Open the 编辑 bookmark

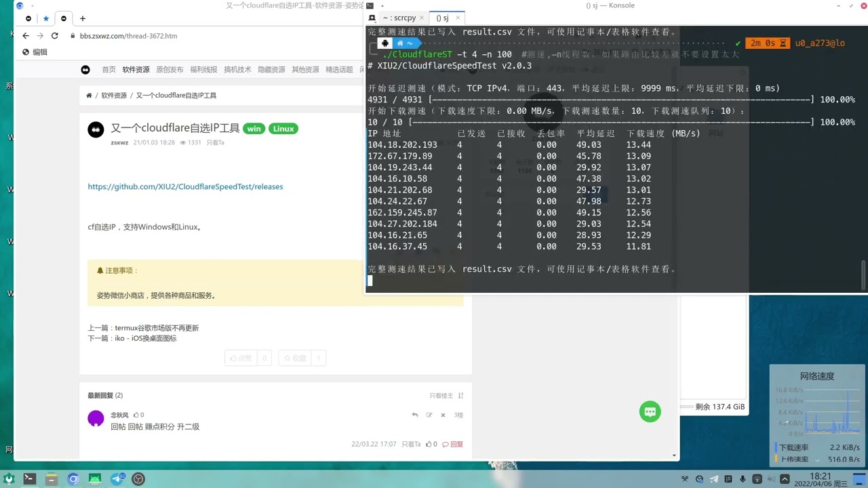[35, 52]
